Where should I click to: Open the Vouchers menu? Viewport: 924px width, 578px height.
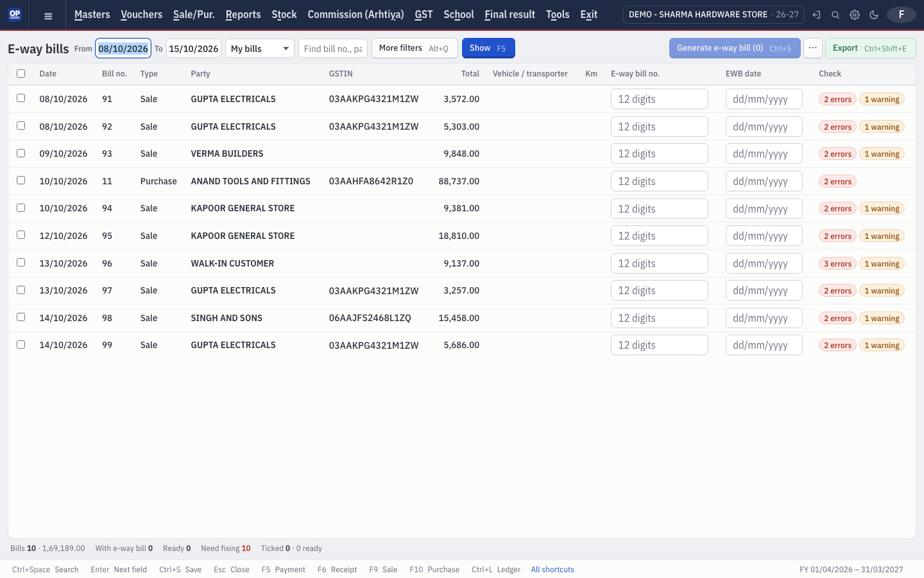pyautogui.click(x=142, y=15)
